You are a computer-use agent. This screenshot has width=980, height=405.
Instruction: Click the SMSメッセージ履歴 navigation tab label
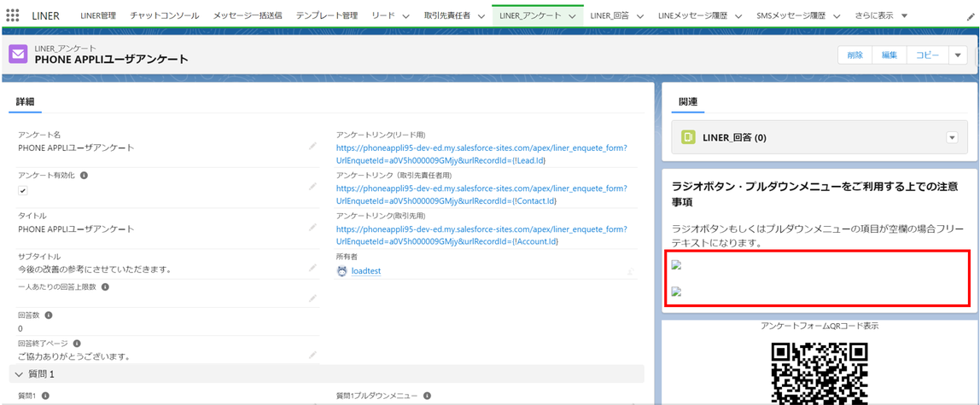(x=790, y=15)
